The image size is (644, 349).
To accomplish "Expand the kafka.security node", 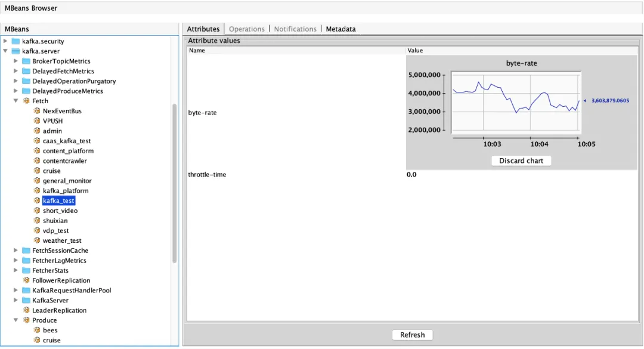I will (x=5, y=41).
